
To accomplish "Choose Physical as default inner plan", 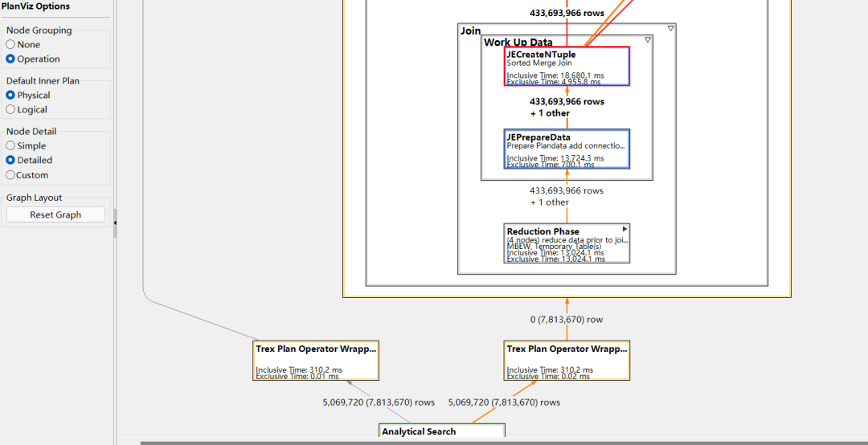I will tap(27, 96).
